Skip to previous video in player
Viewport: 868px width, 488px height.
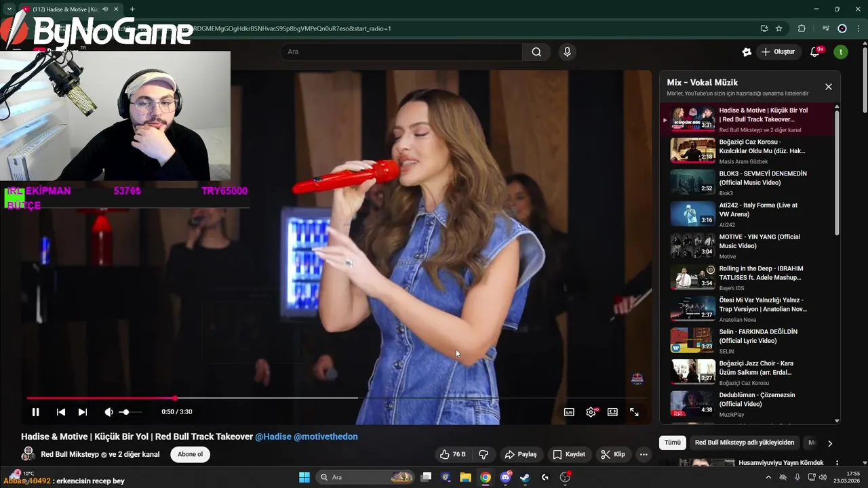61,411
